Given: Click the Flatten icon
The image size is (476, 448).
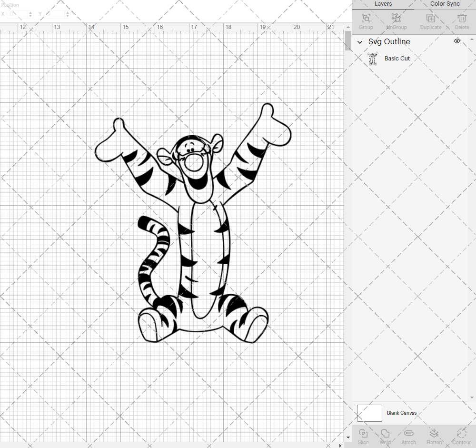Looking at the screenshot, I should tap(434, 436).
